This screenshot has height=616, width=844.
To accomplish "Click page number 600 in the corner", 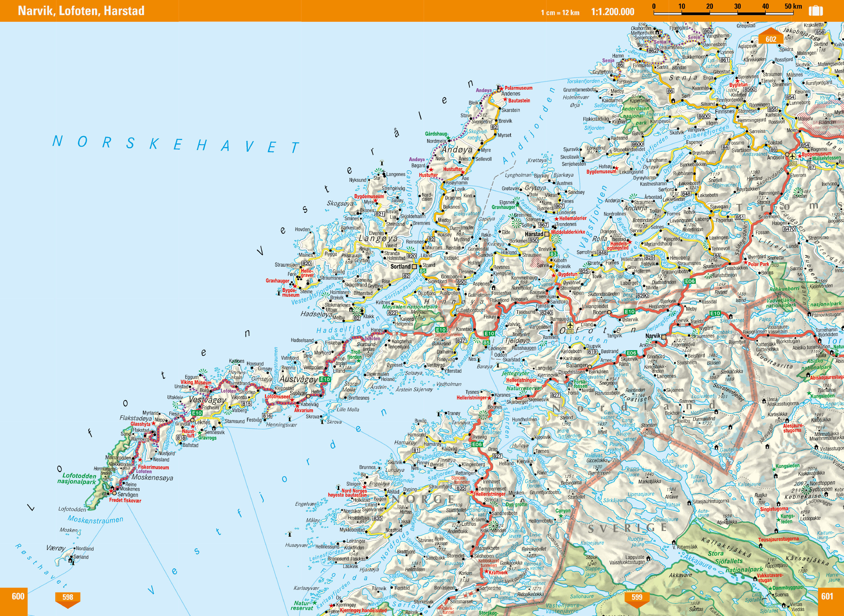I will click(18, 596).
